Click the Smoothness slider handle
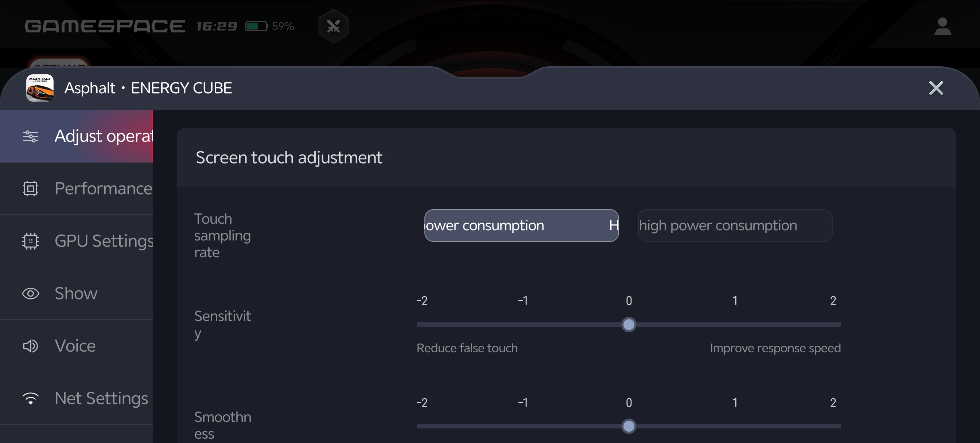Screen dimensions: 980x443 tap(629, 426)
